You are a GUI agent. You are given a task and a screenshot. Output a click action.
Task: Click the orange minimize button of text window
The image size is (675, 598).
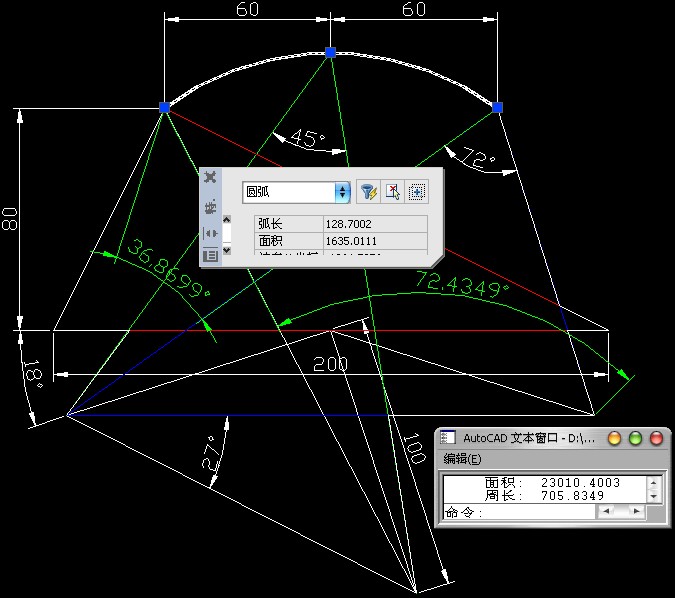(614, 438)
